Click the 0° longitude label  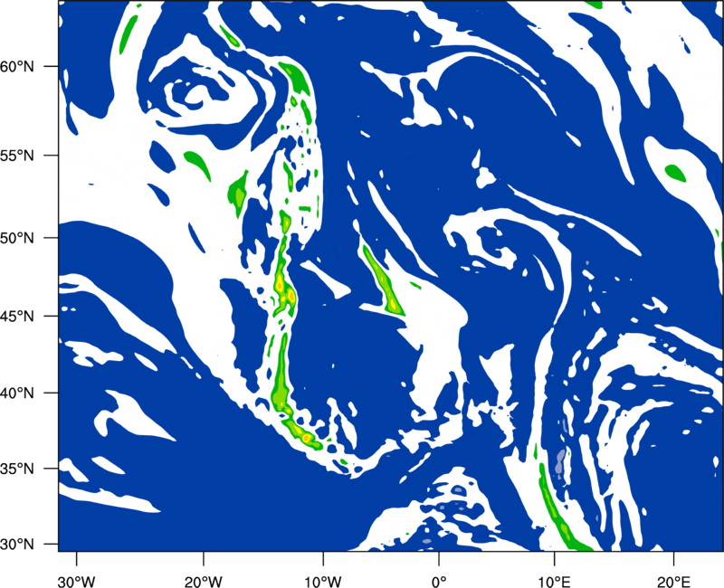point(439,582)
